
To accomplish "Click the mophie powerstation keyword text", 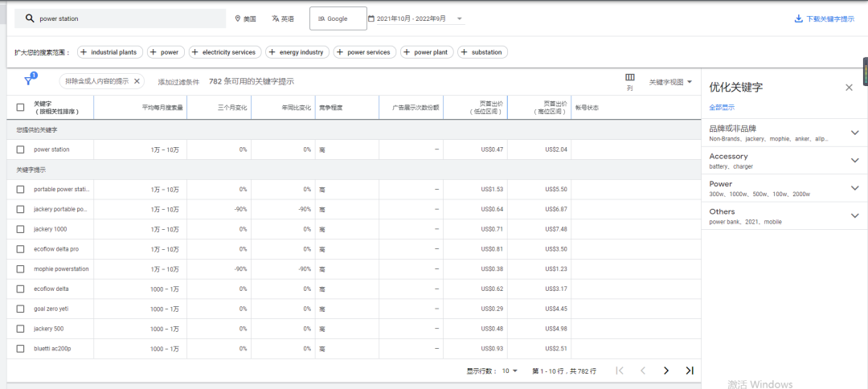I will click(61, 269).
